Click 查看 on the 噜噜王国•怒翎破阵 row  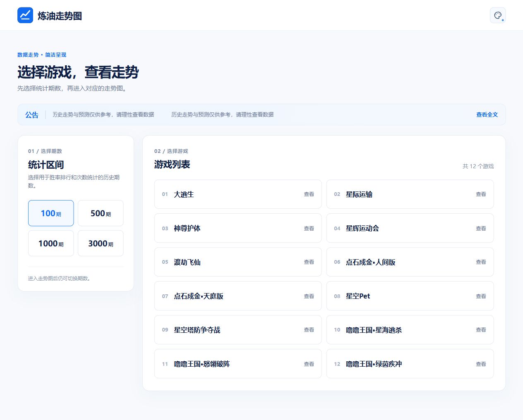309,364
